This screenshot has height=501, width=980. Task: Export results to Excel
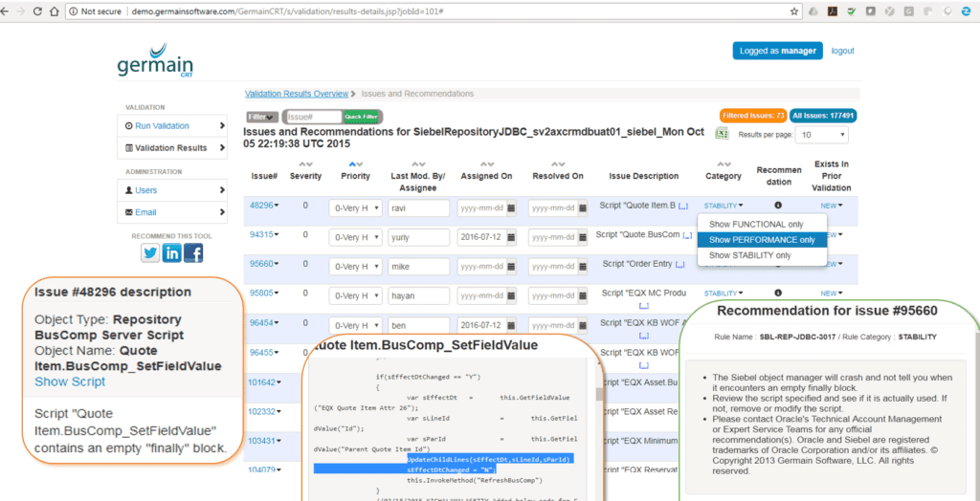point(722,134)
